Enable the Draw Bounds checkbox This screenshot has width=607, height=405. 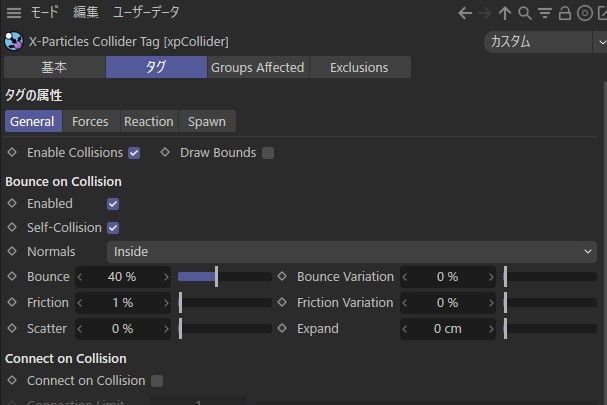point(268,153)
